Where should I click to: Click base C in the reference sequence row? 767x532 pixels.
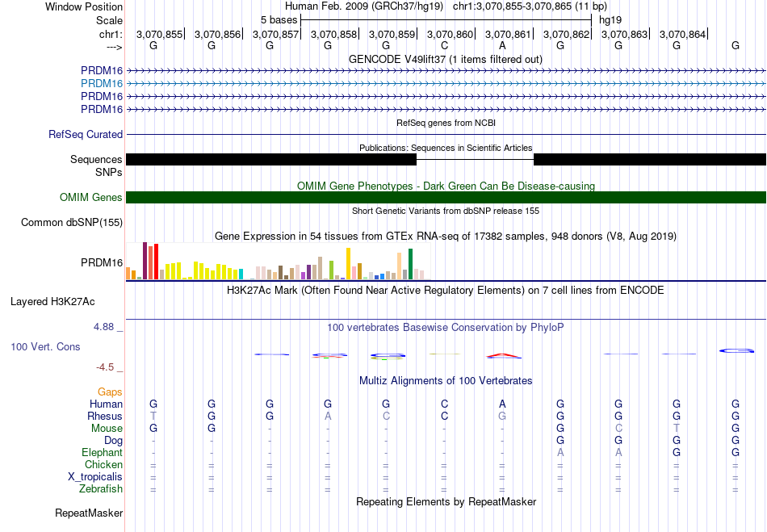click(x=444, y=45)
